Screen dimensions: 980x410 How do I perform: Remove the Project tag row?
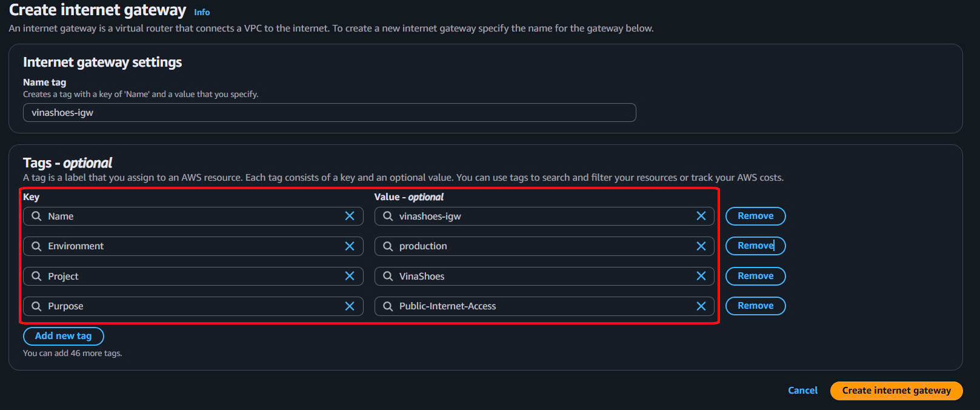[755, 276]
